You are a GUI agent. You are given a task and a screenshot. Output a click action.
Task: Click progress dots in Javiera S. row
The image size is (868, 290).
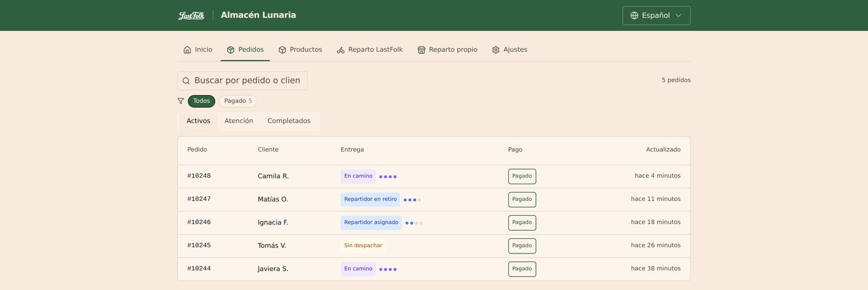point(388,269)
